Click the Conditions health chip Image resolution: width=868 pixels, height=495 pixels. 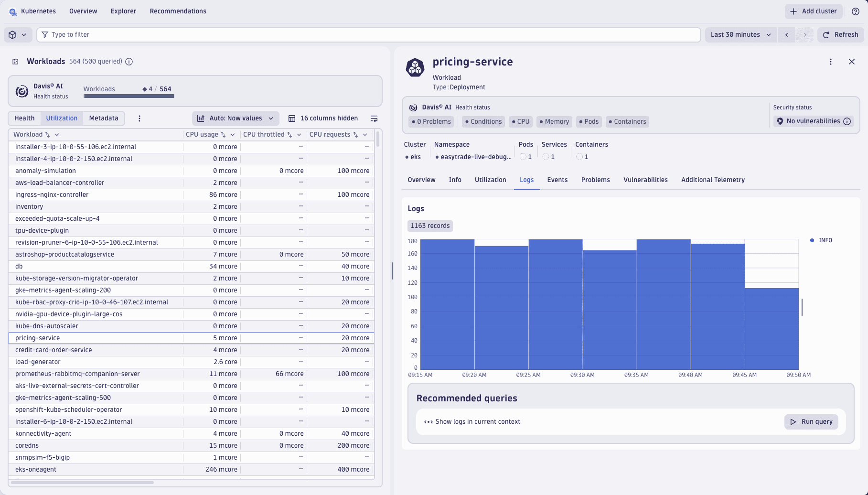(x=483, y=122)
